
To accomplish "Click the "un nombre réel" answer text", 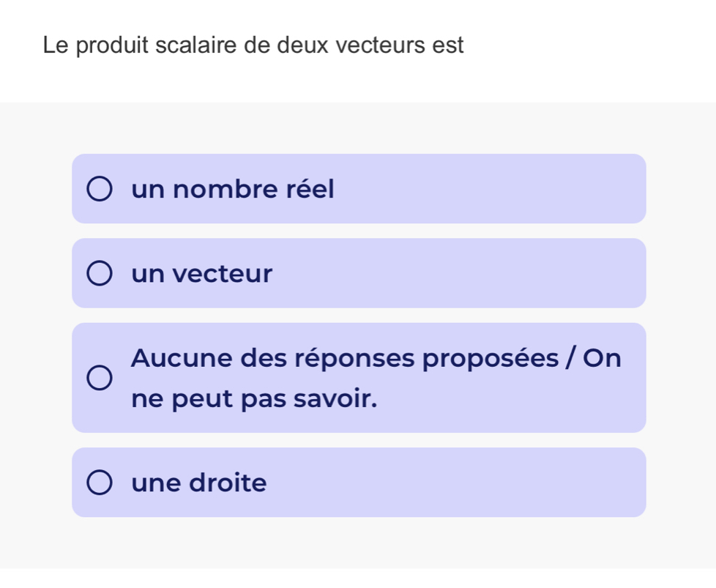I will pyautogui.click(x=233, y=190).
